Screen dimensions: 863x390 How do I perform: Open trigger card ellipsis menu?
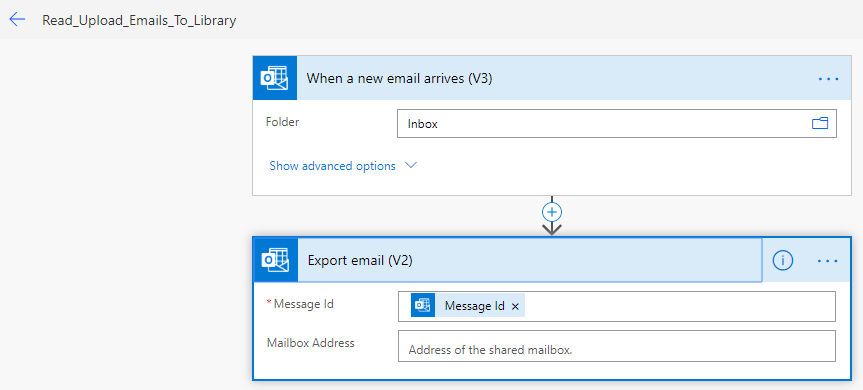(828, 79)
